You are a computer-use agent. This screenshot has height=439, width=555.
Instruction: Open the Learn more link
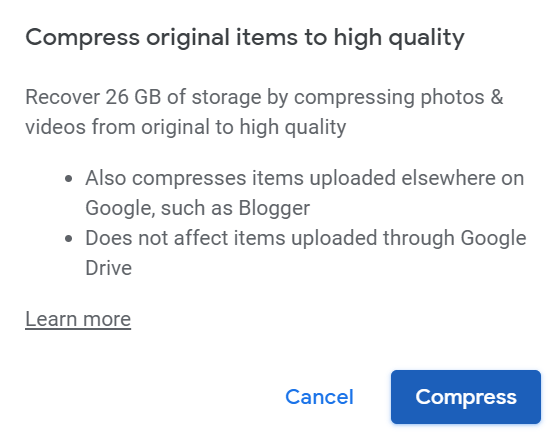(x=78, y=319)
